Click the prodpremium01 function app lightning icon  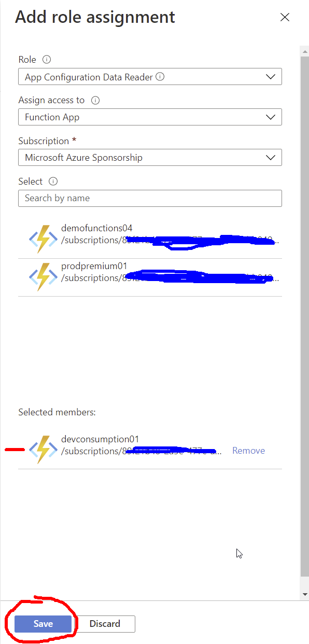[43, 277]
